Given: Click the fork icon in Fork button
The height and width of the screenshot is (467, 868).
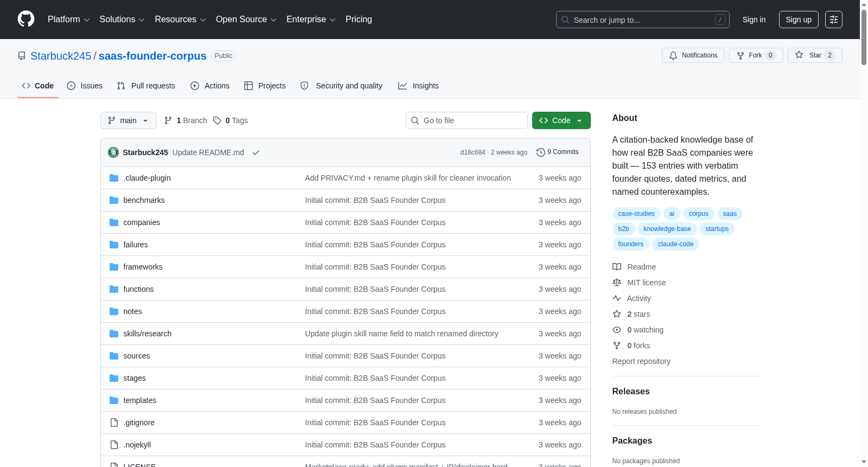Looking at the screenshot, I should 741,55.
